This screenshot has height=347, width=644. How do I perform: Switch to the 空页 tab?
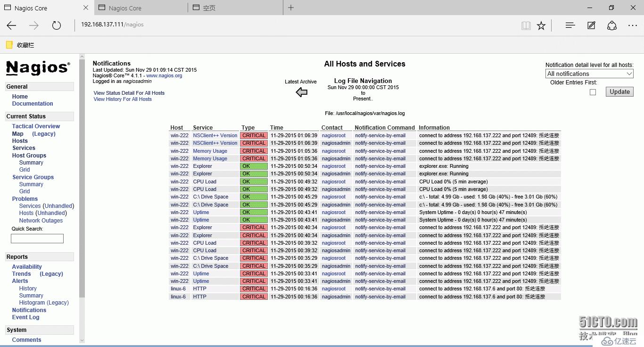point(236,8)
